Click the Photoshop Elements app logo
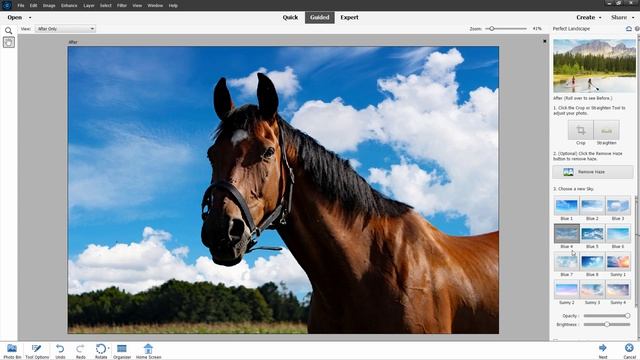The width and height of the screenshot is (640, 360). 7,5
